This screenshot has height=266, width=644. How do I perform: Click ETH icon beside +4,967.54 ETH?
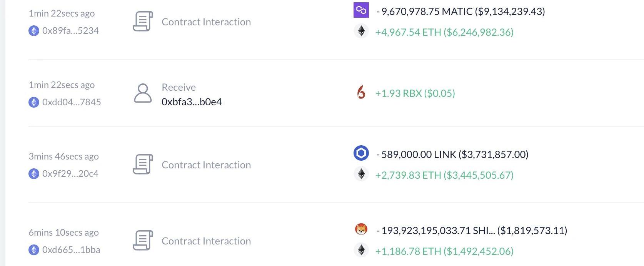(361, 31)
